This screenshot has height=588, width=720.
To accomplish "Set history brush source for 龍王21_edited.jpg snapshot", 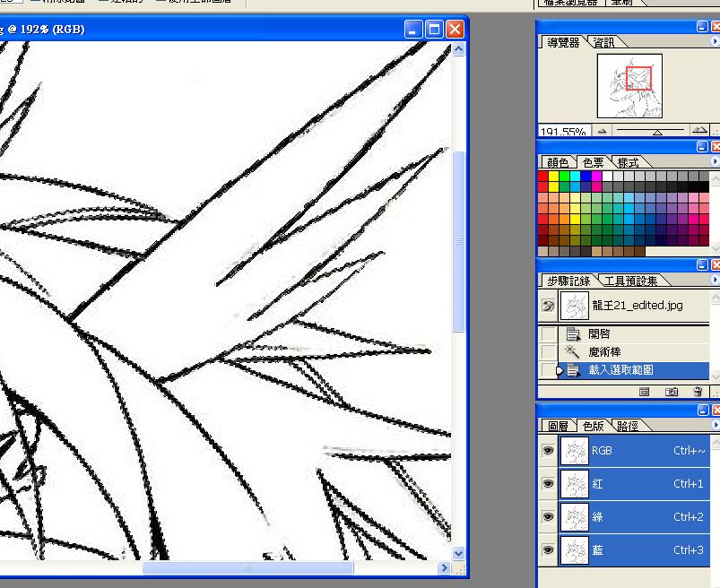I will (x=548, y=306).
